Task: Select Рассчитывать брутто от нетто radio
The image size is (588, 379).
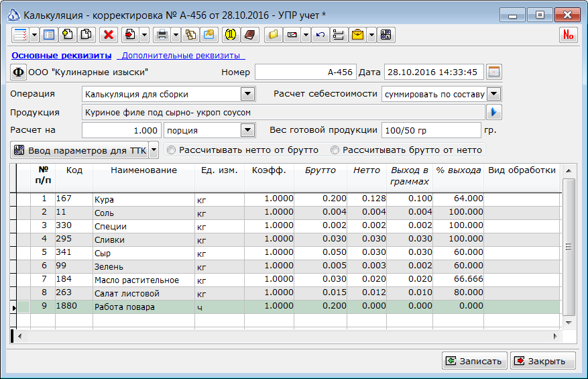Action: [335, 150]
